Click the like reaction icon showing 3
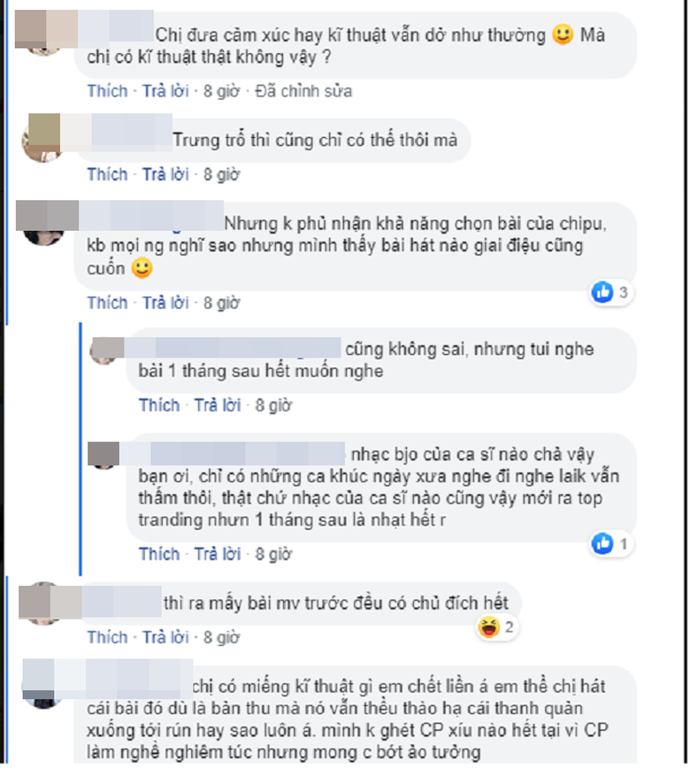This screenshot has height=784, width=690. pyautogui.click(x=602, y=292)
